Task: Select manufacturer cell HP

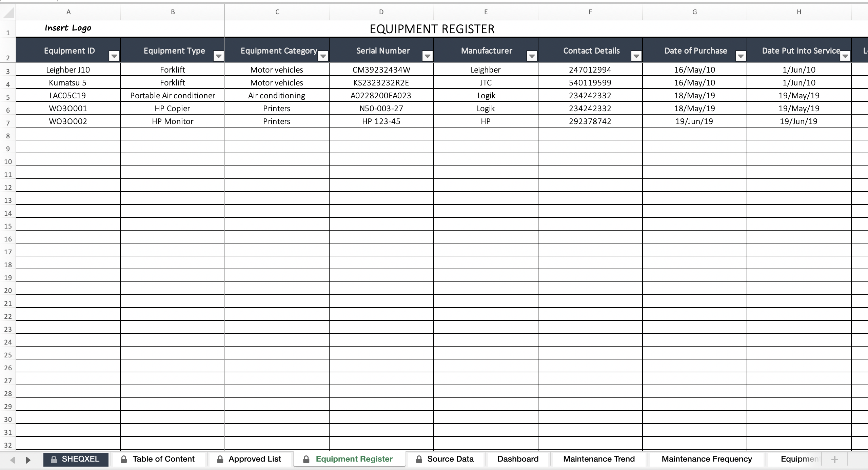Action: [x=486, y=121]
